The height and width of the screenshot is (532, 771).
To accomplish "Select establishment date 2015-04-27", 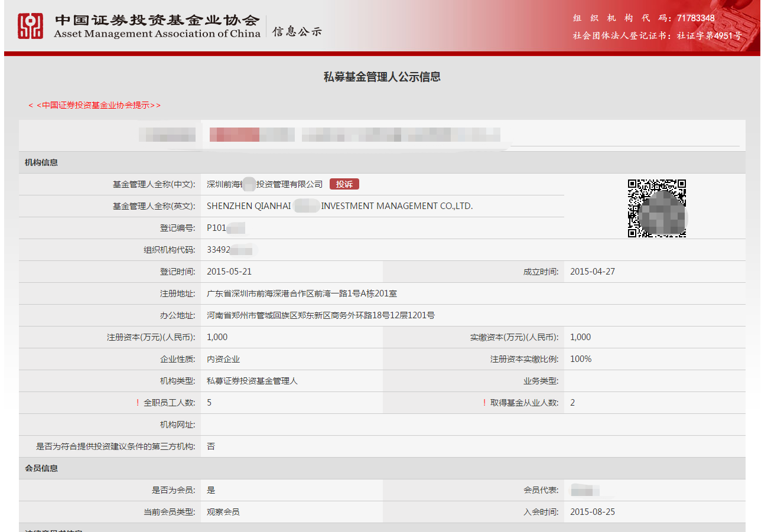I will tap(593, 272).
